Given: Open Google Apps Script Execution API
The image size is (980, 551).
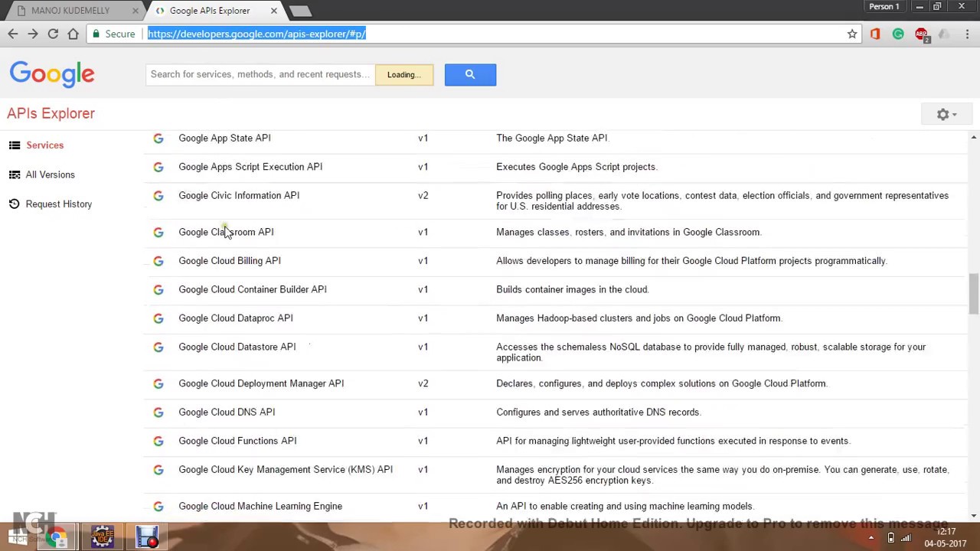Looking at the screenshot, I should (250, 167).
